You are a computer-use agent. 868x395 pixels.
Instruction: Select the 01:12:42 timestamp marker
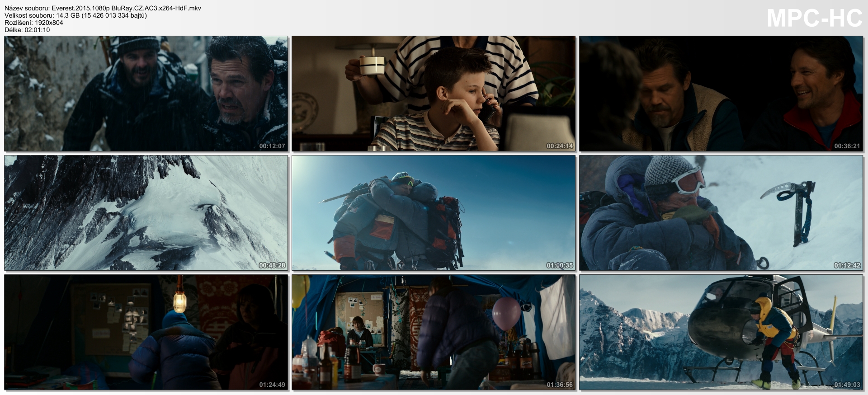coord(847,265)
